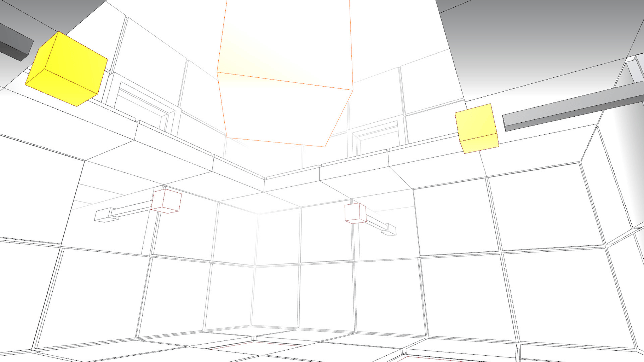The height and width of the screenshot is (362, 644).
Task: Click the red-outlined cube on right wall
Action: pyautogui.click(x=355, y=213)
